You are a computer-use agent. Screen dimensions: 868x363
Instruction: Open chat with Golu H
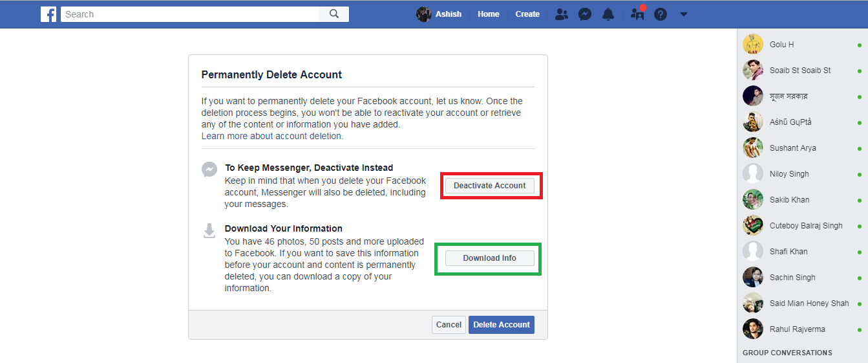click(x=802, y=45)
